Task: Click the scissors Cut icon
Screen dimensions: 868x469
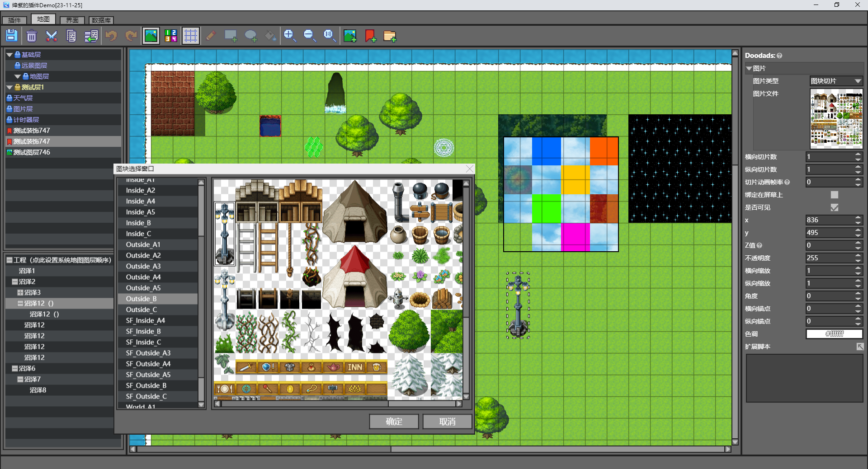Action: [52, 36]
